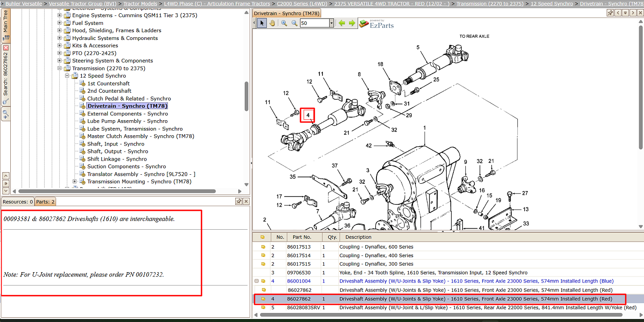Collapse the 86001004 driveshaft row
Screen dimensions: 644x322
[257, 281]
